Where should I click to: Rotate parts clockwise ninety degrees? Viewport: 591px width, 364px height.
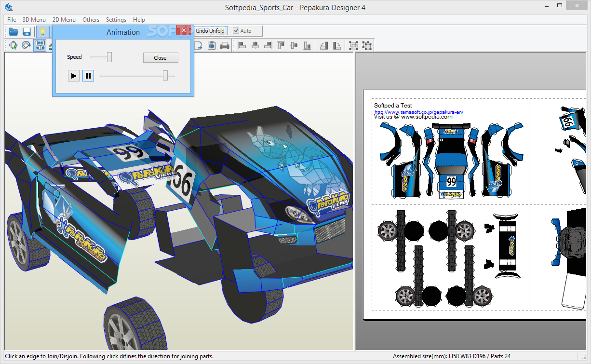[337, 45]
